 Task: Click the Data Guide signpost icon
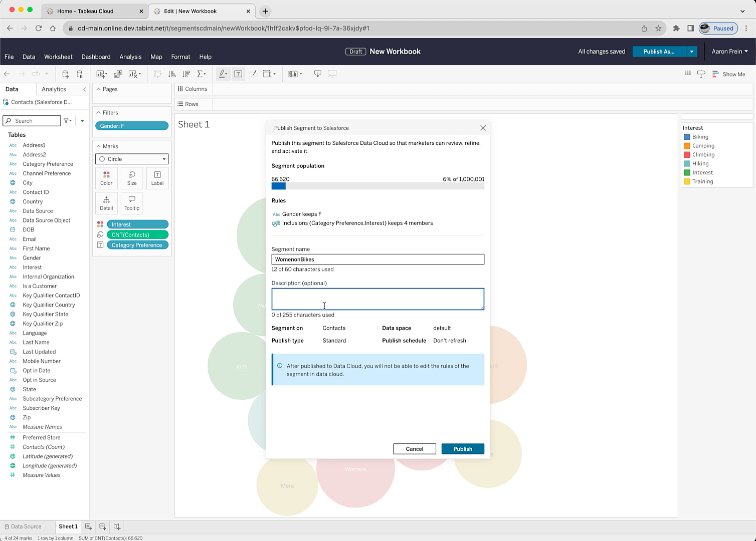[x=701, y=74]
